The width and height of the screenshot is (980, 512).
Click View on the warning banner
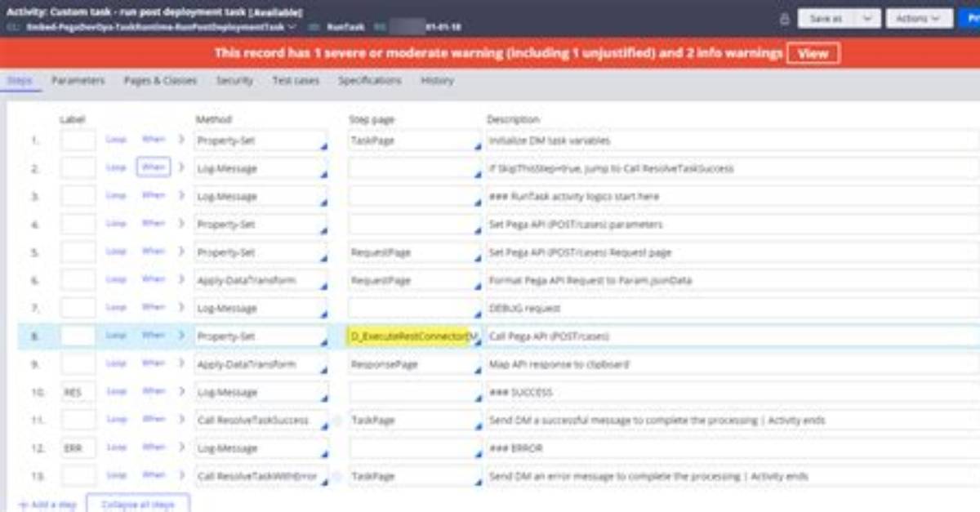tap(813, 54)
